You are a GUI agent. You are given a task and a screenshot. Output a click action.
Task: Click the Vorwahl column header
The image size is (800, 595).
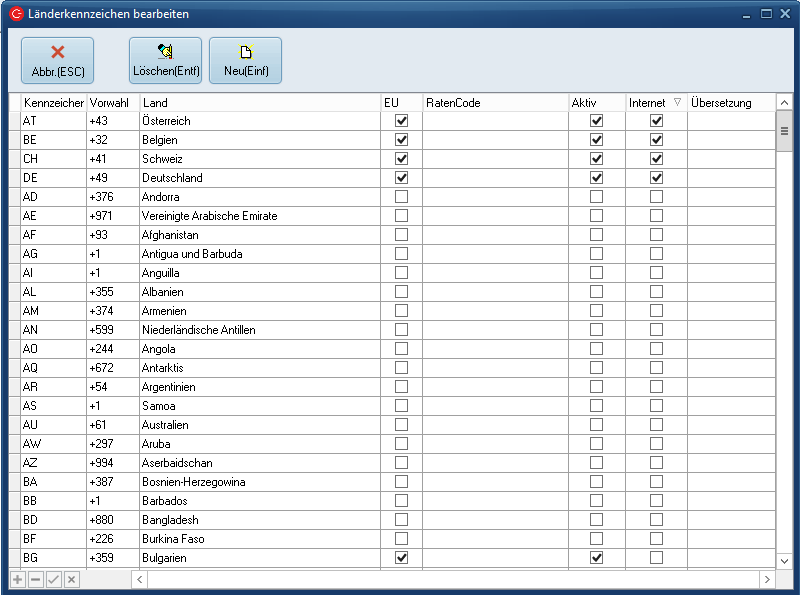(112, 102)
